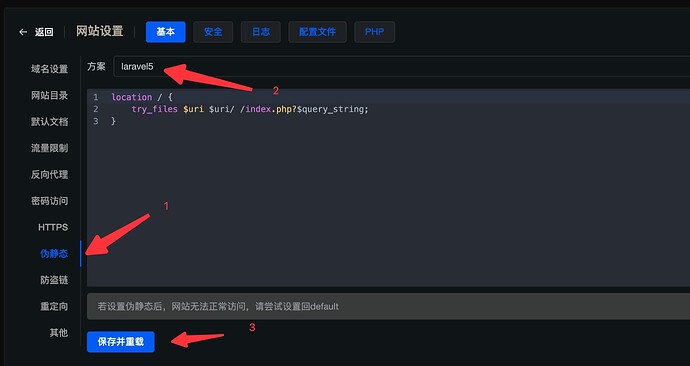Select 域名设置 in the sidebar
Viewport: 690px width, 366px height.
coord(49,69)
